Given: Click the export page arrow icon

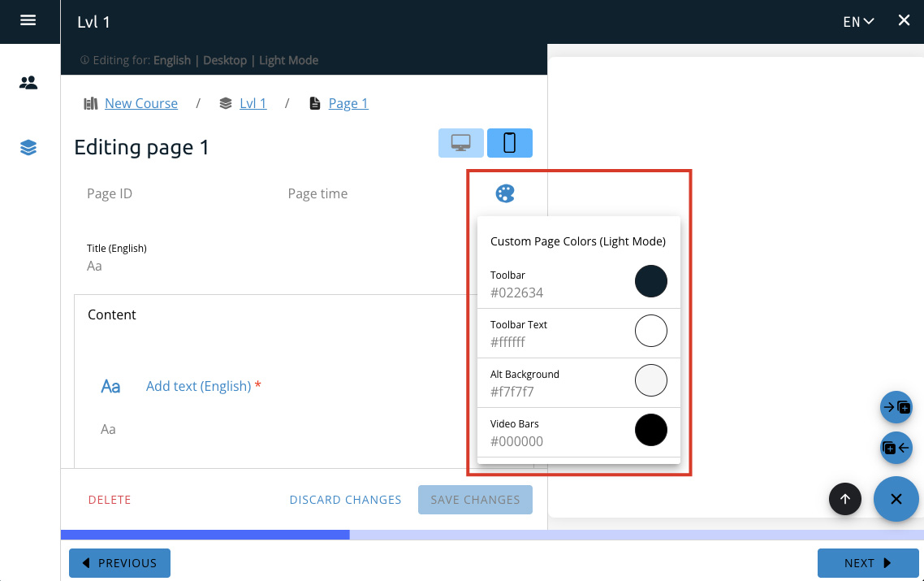Looking at the screenshot, I should pyautogui.click(x=896, y=447).
